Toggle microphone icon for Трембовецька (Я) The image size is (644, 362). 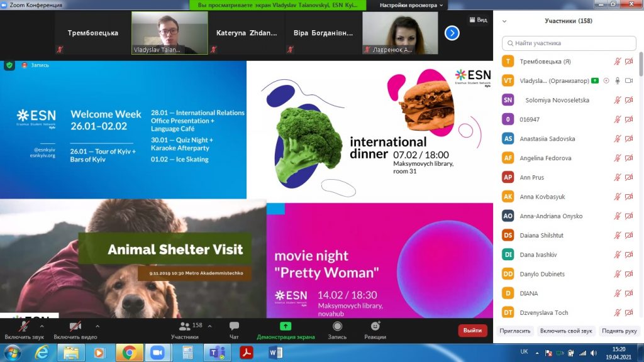pyautogui.click(x=618, y=62)
